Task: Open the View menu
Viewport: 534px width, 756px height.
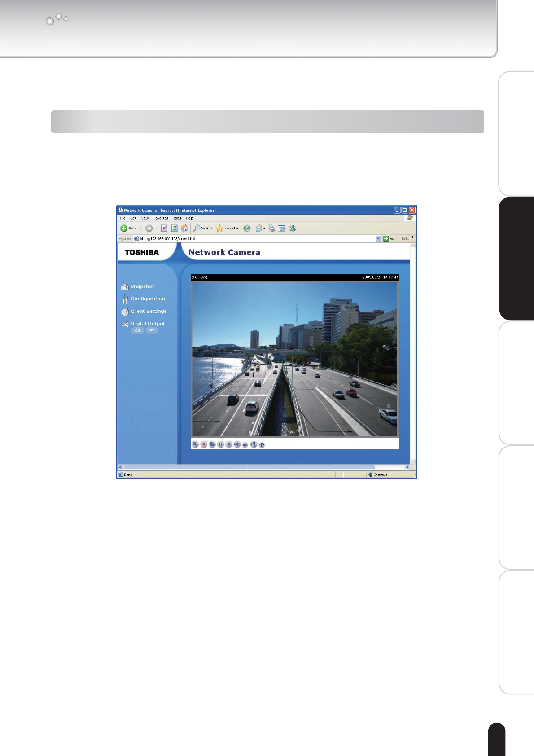Action: tap(145, 218)
